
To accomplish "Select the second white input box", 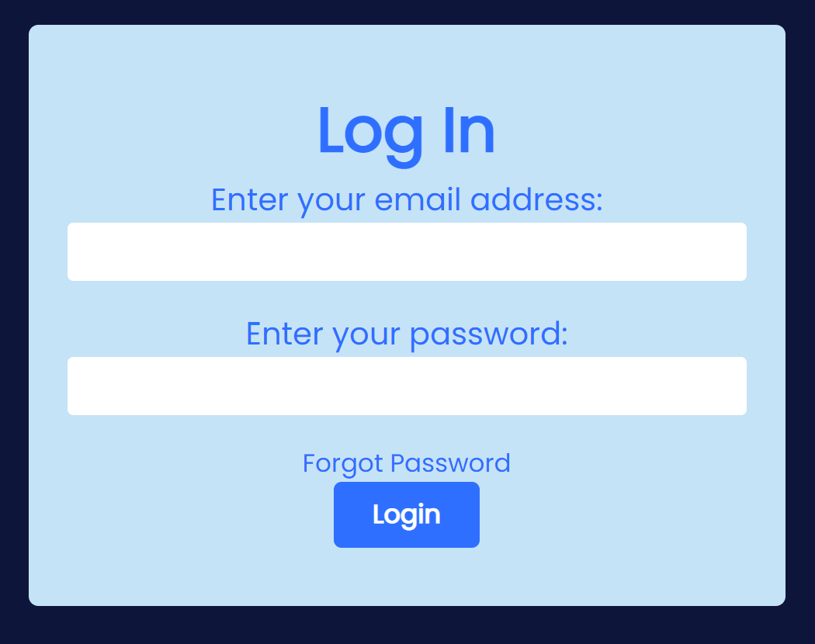I will 407,386.
